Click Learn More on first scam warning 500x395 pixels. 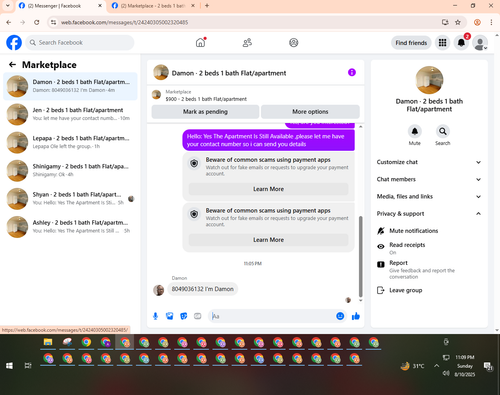pyautogui.click(x=268, y=189)
